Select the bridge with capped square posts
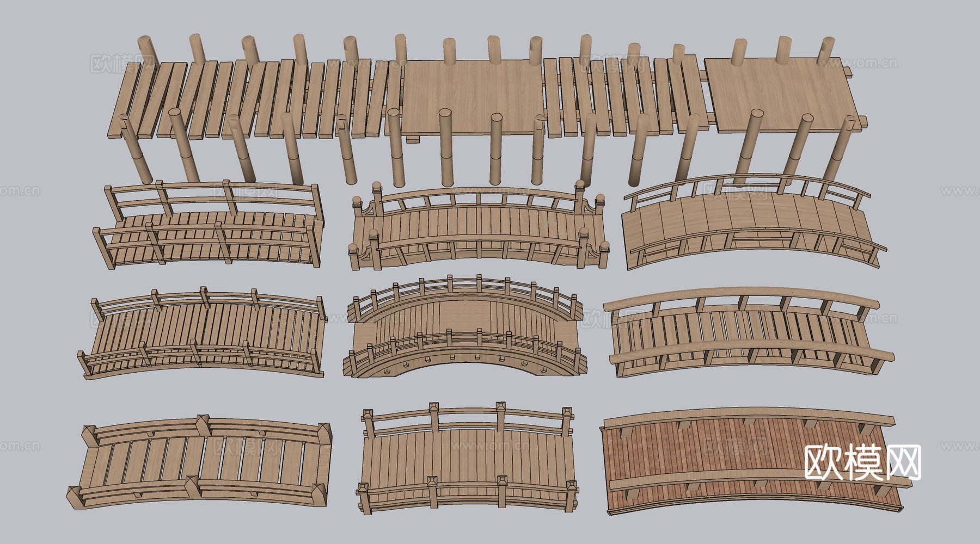Viewport: 980px width, 544px height. pos(468,459)
